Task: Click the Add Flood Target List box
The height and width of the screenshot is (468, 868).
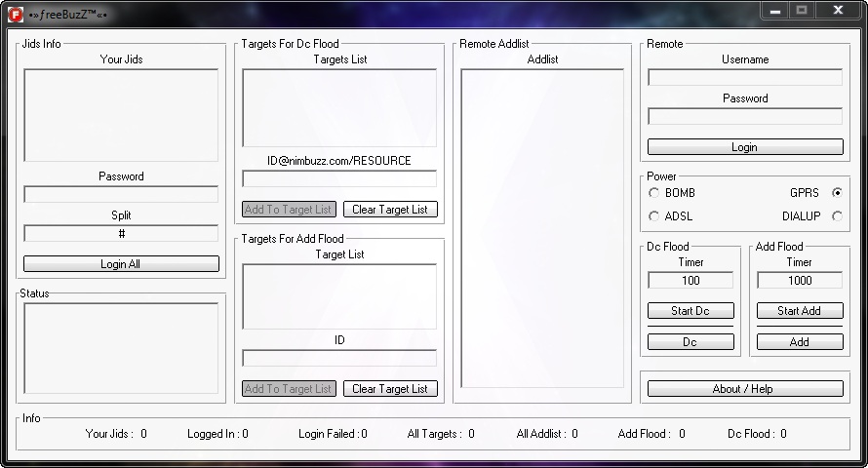Action: tap(339, 296)
